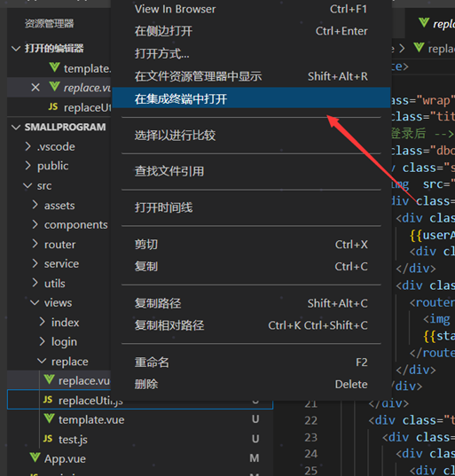Collapse the src folder
455x476 pixels.
(28, 185)
